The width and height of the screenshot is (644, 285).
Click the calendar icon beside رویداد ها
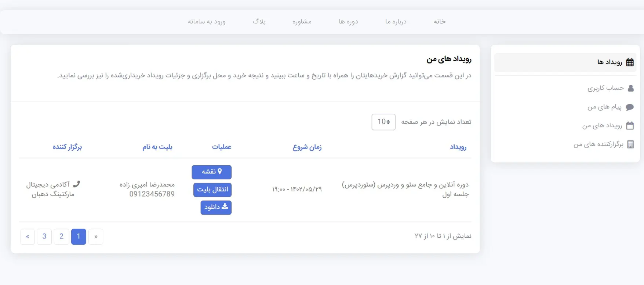630,62
